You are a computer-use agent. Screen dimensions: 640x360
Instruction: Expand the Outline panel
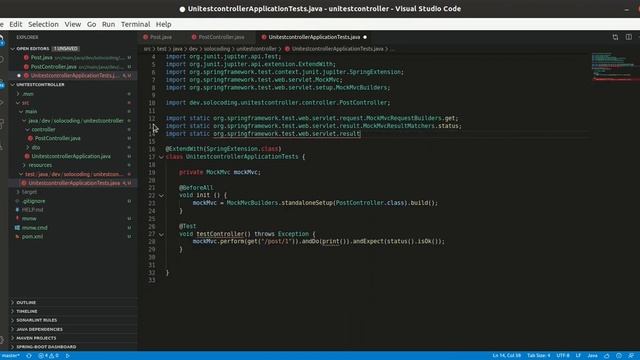[x=73, y=302]
